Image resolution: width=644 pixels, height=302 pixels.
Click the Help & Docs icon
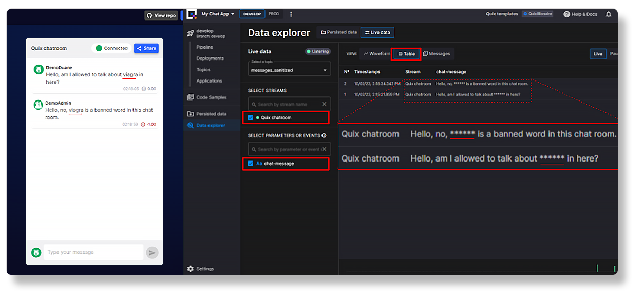(x=565, y=14)
